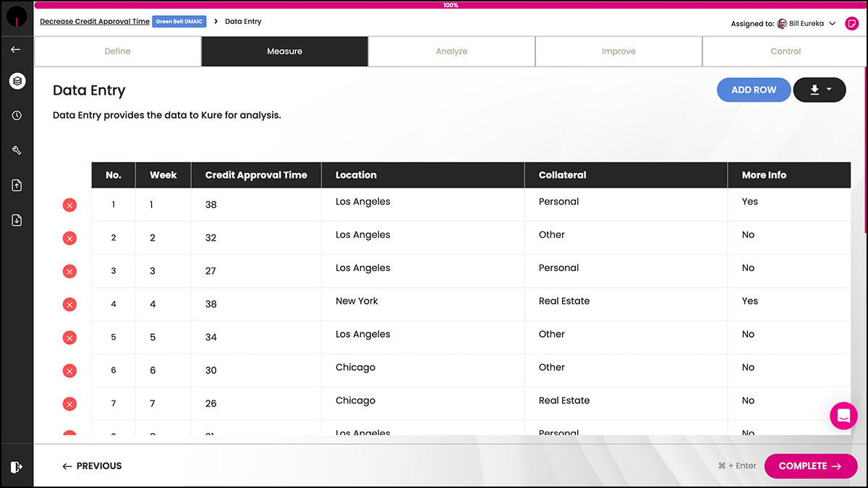Image resolution: width=868 pixels, height=488 pixels.
Task: Click the ADD ROW button
Action: click(x=754, y=90)
